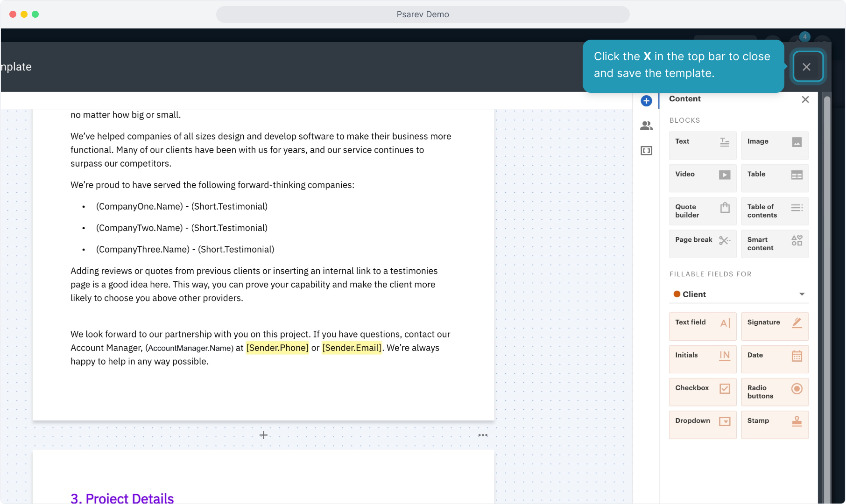Open the Recipients people icon in sidebar
846x504 pixels.
pyautogui.click(x=646, y=126)
